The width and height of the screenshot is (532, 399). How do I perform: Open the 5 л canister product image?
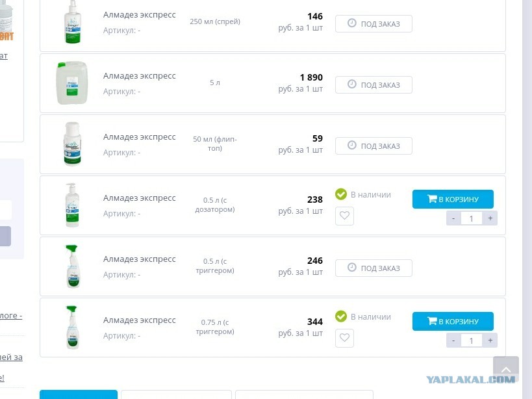[x=72, y=83]
